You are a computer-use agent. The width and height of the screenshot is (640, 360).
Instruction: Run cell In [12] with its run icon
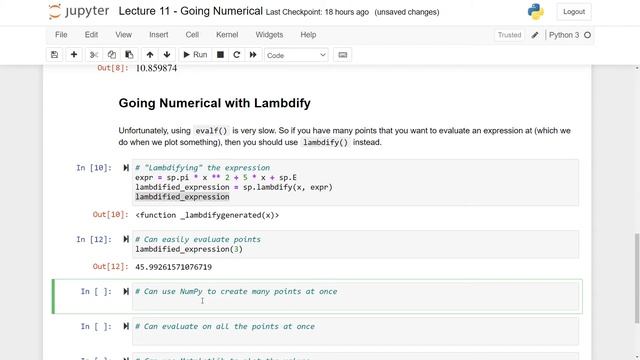pyautogui.click(x=126, y=239)
